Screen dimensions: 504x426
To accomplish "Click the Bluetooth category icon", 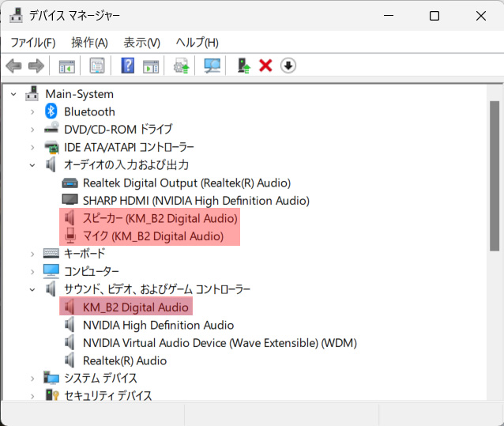I will pos(51,111).
